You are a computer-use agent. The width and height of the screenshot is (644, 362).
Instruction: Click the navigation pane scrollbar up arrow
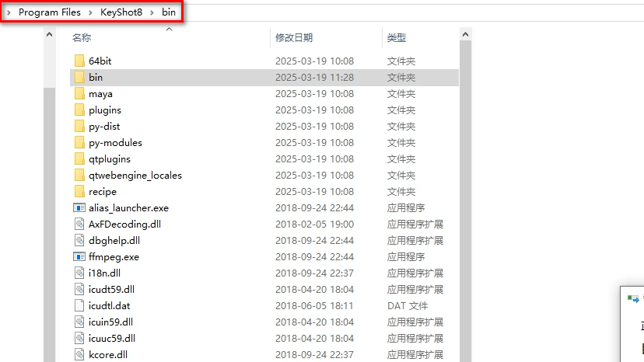pos(49,34)
